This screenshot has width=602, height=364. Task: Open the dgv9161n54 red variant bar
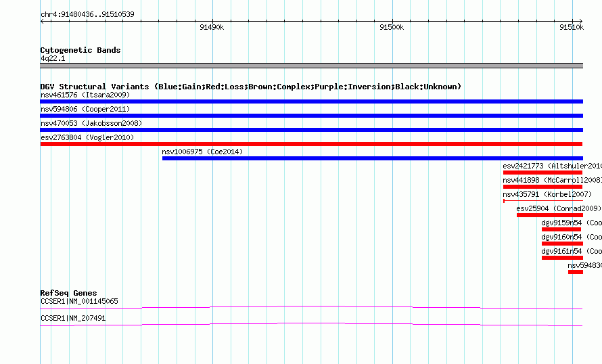(x=562, y=258)
